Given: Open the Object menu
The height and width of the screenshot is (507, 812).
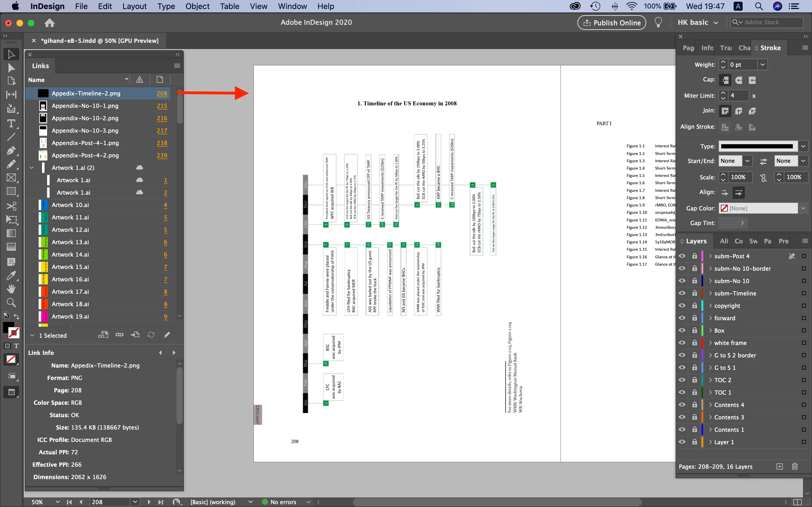Looking at the screenshot, I should pyautogui.click(x=197, y=6).
